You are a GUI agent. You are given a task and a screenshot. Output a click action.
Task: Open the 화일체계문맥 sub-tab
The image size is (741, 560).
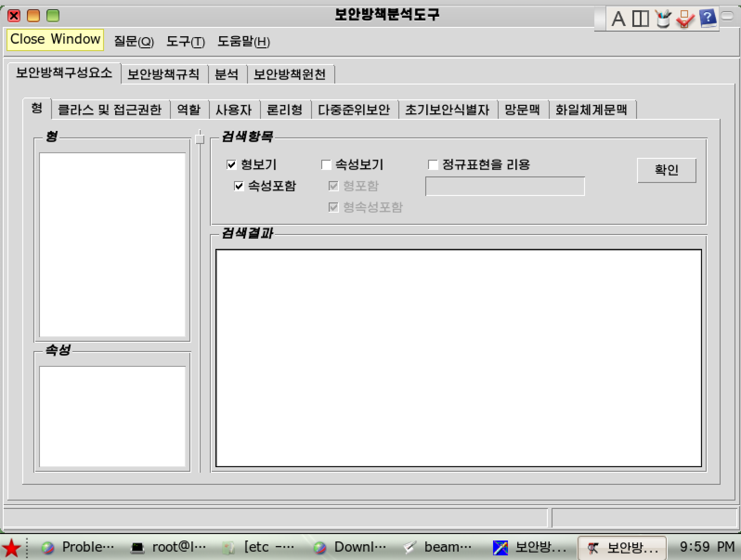coord(591,110)
